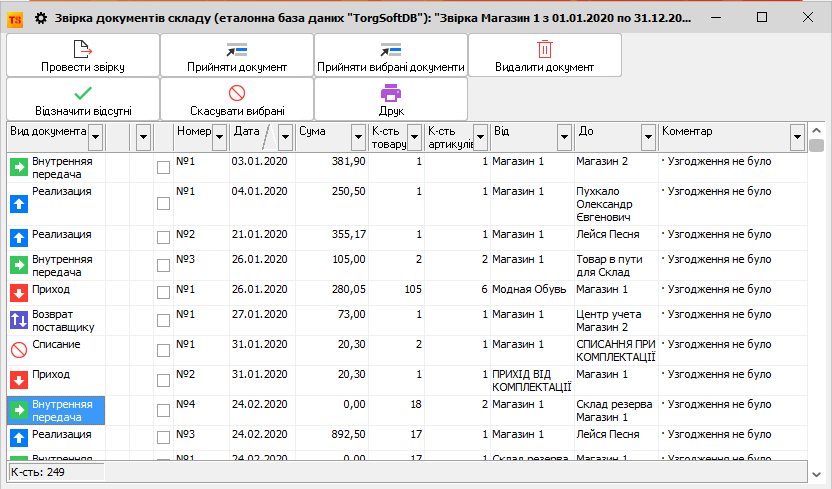The width and height of the screenshot is (832, 489).
Task: Click the blue arrow icon for Возврат поставщику
Action: 19,320
